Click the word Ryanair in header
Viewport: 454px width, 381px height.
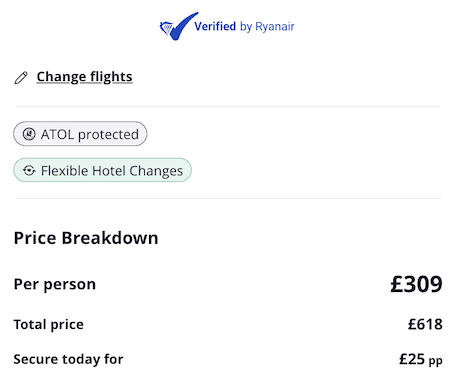(275, 27)
